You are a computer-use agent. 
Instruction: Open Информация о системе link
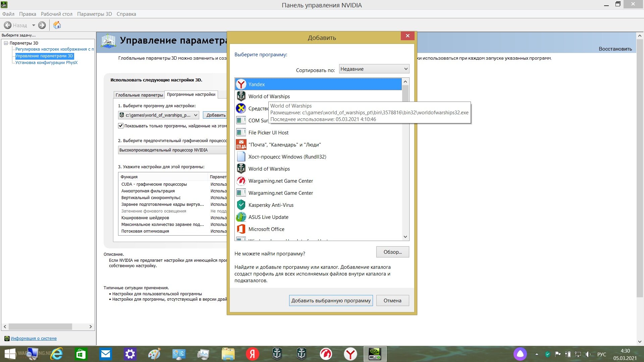pyautogui.click(x=34, y=338)
